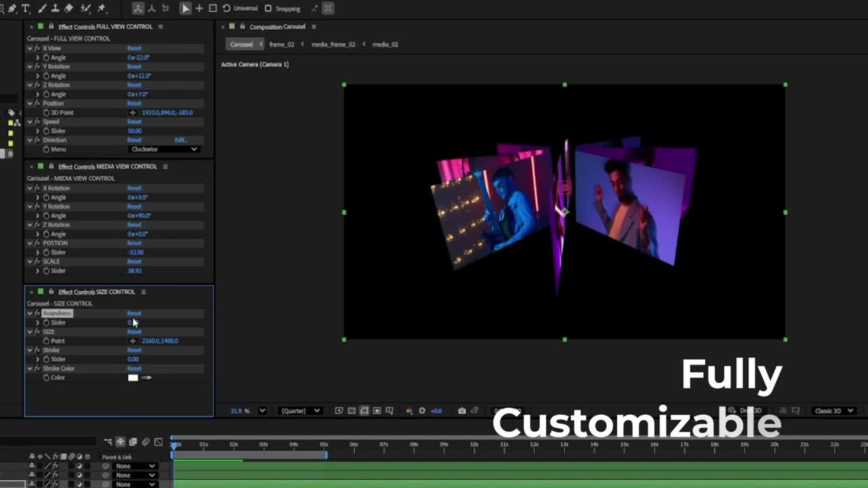The width and height of the screenshot is (868, 488).
Task: Open the white Stroke Color swatch
Action: click(133, 378)
